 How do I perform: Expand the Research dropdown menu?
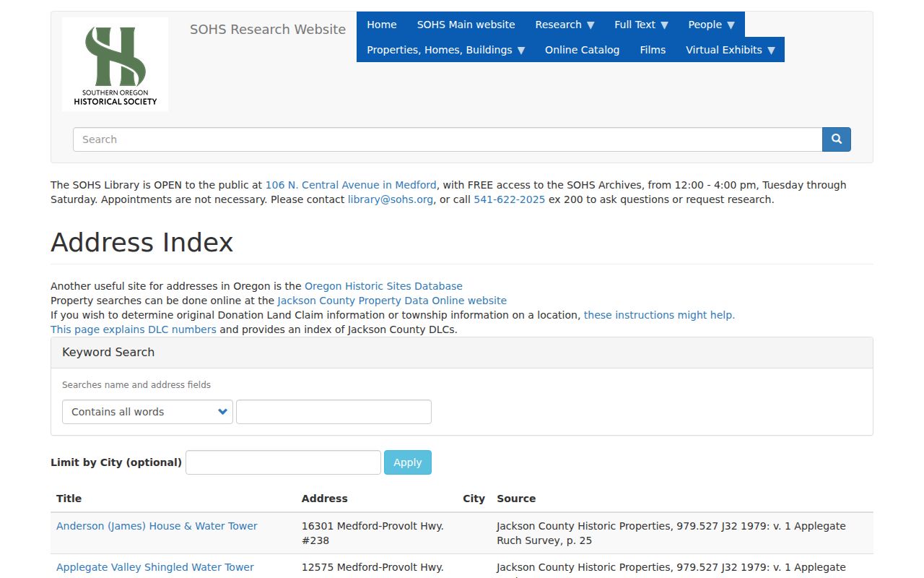[565, 25]
